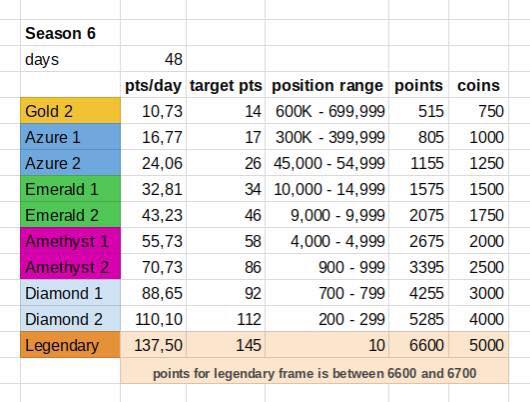This screenshot has height=402, width=530.
Task: Select the orange Legendary tier cell
Action: point(70,345)
